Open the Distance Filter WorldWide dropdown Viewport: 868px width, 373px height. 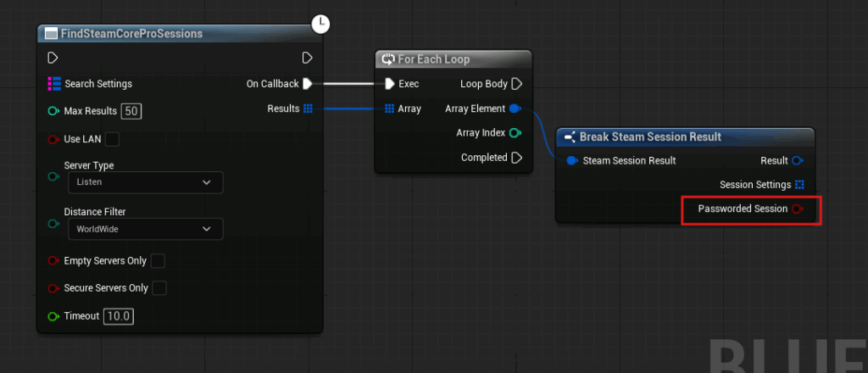point(144,229)
